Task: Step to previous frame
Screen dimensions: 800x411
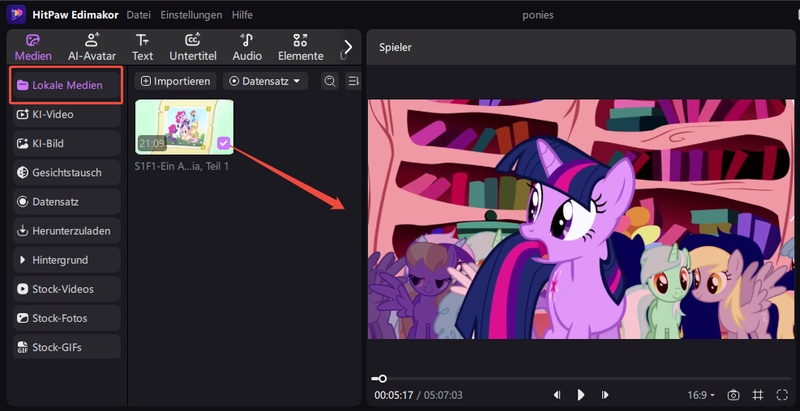Action: click(557, 395)
